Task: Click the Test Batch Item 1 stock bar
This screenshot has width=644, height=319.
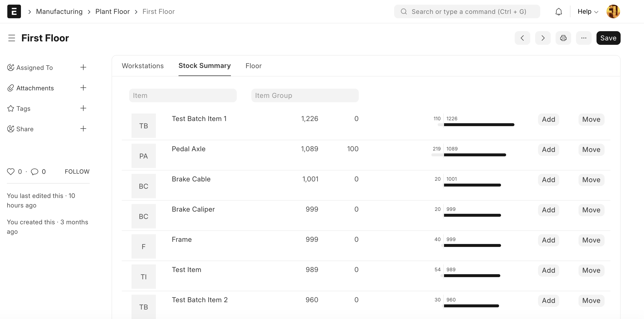Action: pos(479,124)
